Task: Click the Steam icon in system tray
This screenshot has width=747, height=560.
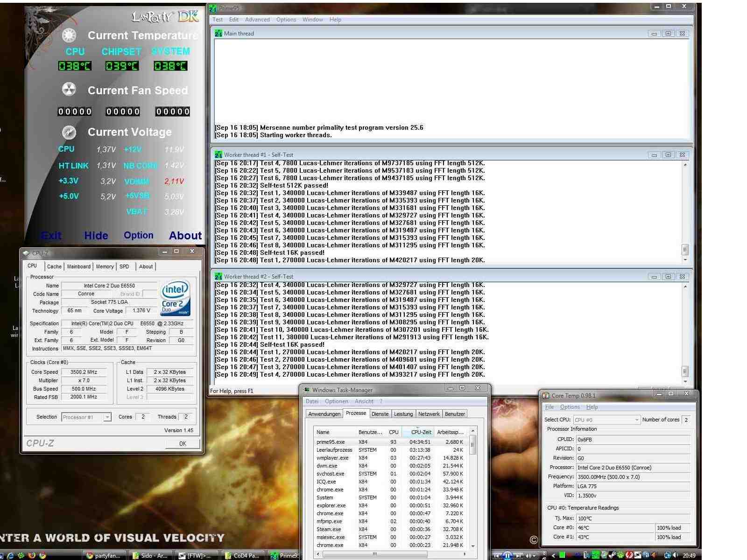Action: point(613,555)
